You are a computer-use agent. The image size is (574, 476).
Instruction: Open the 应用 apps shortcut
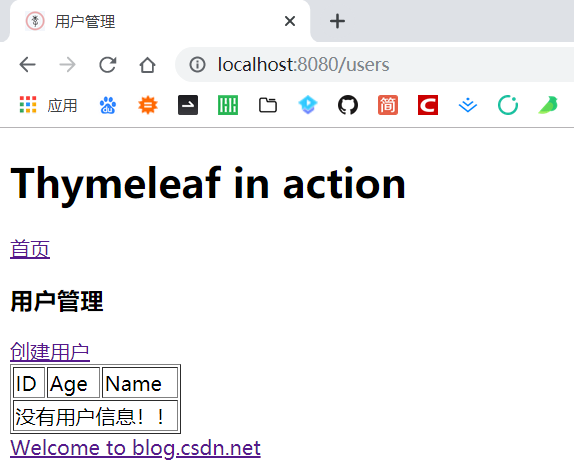(48, 105)
